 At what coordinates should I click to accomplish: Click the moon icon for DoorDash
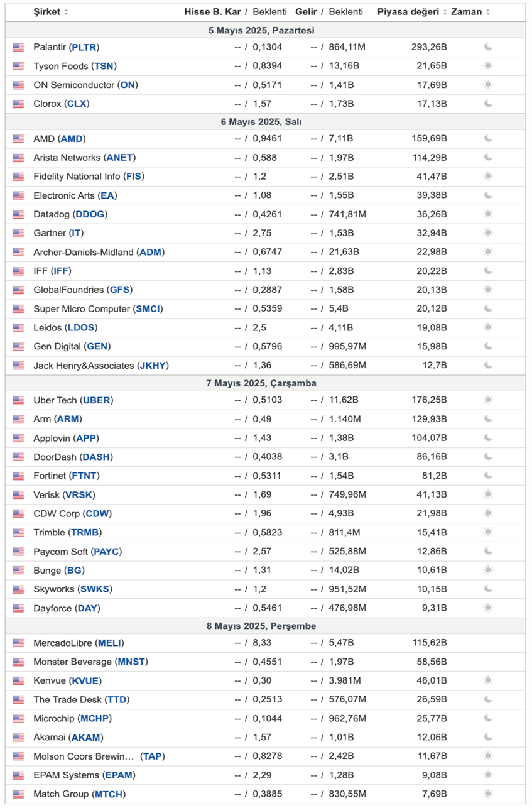click(x=488, y=457)
